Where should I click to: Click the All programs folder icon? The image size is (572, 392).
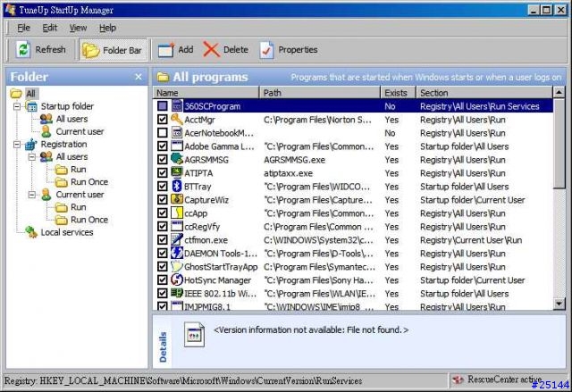[163, 77]
